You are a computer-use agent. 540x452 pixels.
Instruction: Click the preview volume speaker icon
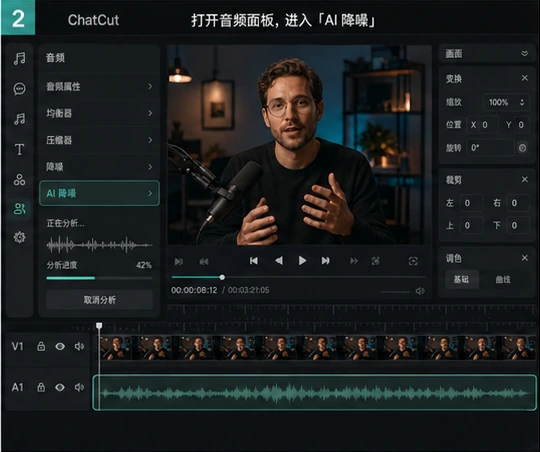420,291
